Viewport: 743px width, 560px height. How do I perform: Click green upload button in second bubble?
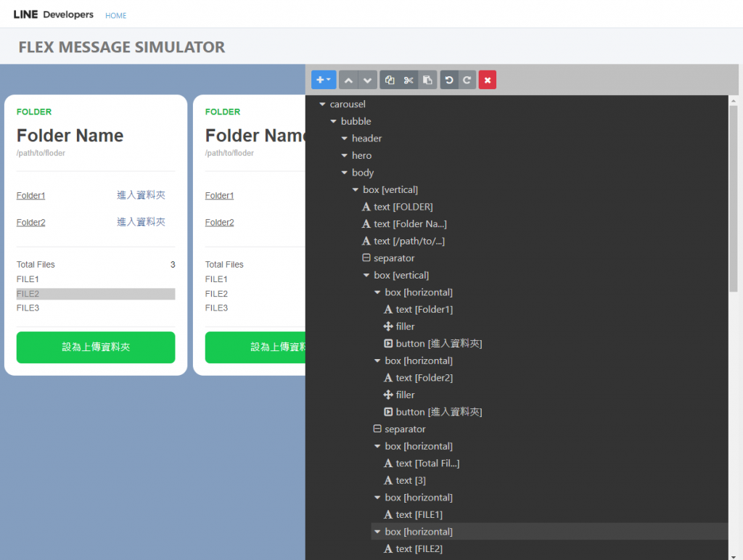click(255, 347)
